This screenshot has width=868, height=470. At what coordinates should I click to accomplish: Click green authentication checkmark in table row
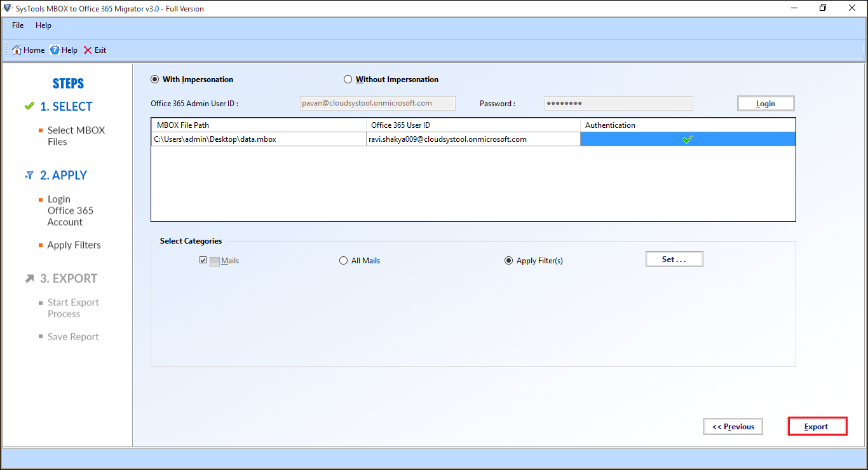pyautogui.click(x=687, y=139)
